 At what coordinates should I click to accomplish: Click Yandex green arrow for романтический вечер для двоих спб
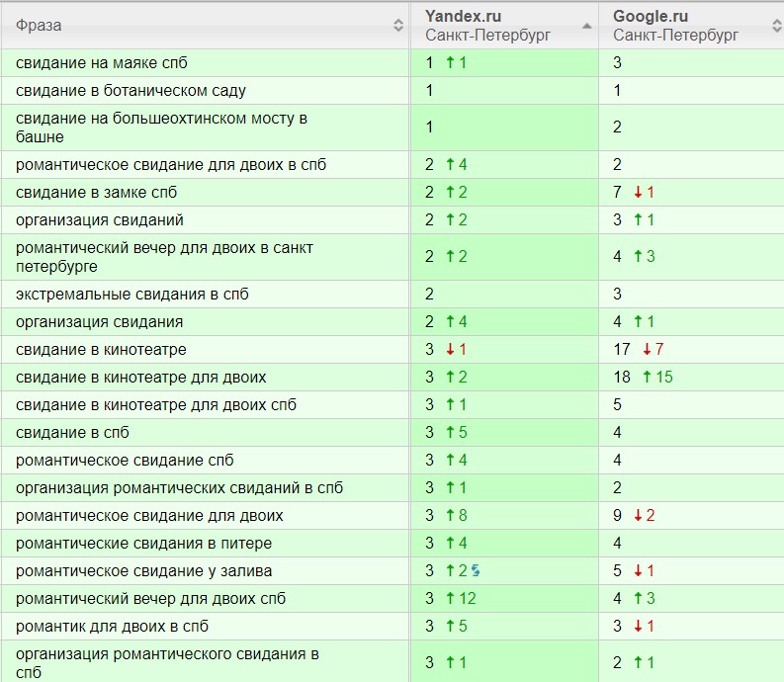pos(450,599)
